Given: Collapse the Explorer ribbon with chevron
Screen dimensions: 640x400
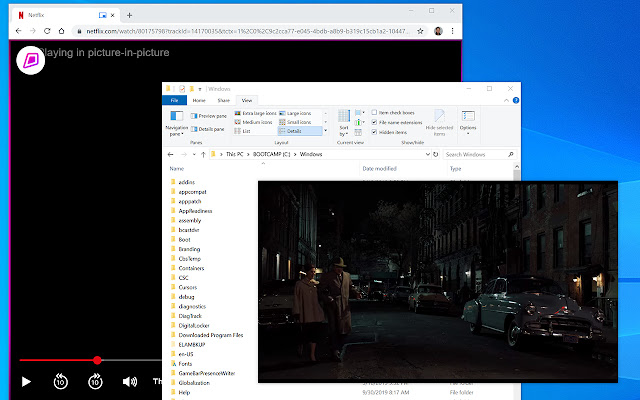Looking at the screenshot, I should point(506,100).
